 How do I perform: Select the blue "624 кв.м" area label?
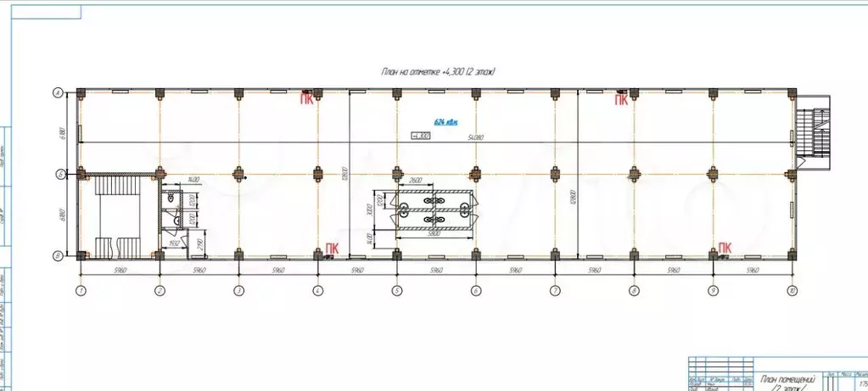[446, 122]
